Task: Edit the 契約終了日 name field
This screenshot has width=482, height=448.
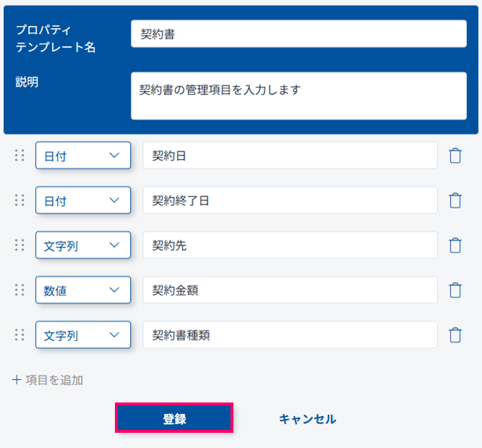Action: (290, 200)
